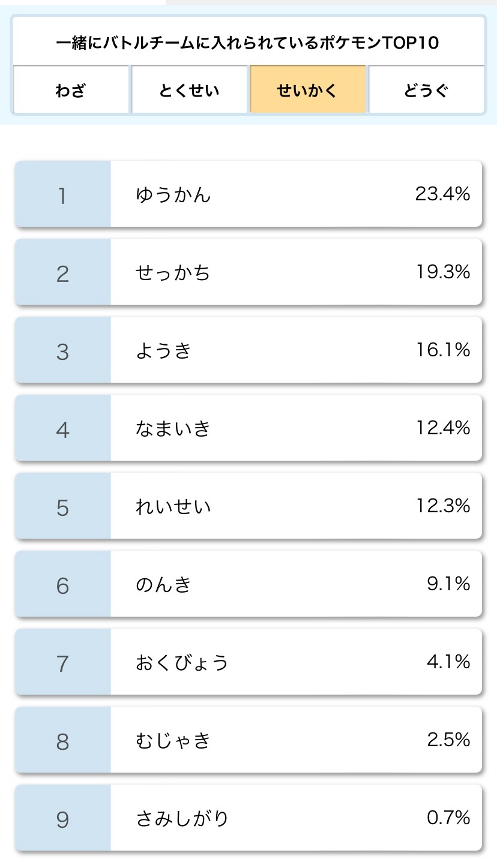The image size is (497, 868).
Task: Tap the むじゃき row
Action: pos(248,740)
